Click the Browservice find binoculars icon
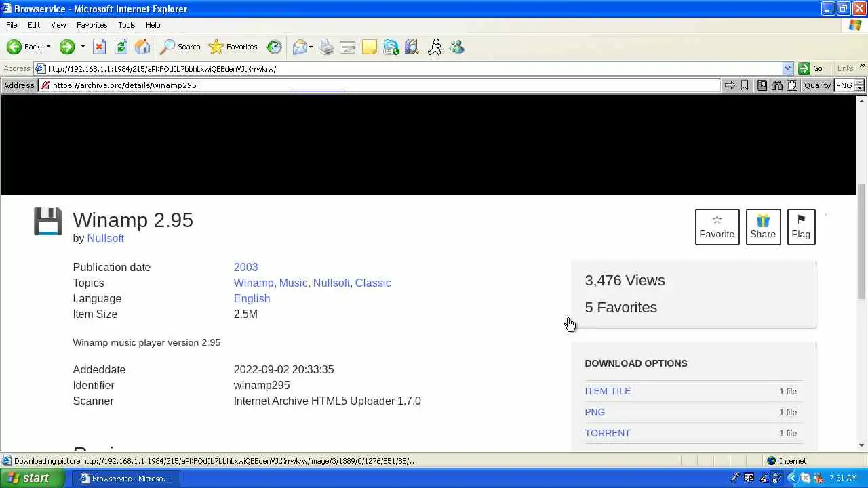Screen dimensions: 868x488 (x=777, y=85)
